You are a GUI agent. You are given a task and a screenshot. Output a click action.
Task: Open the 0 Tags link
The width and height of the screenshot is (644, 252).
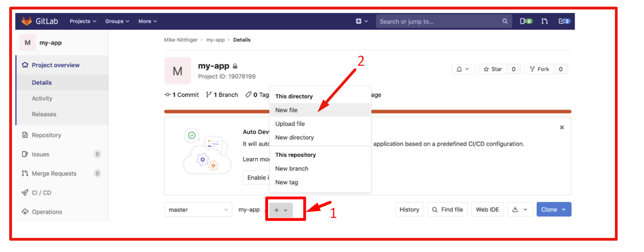(x=257, y=95)
